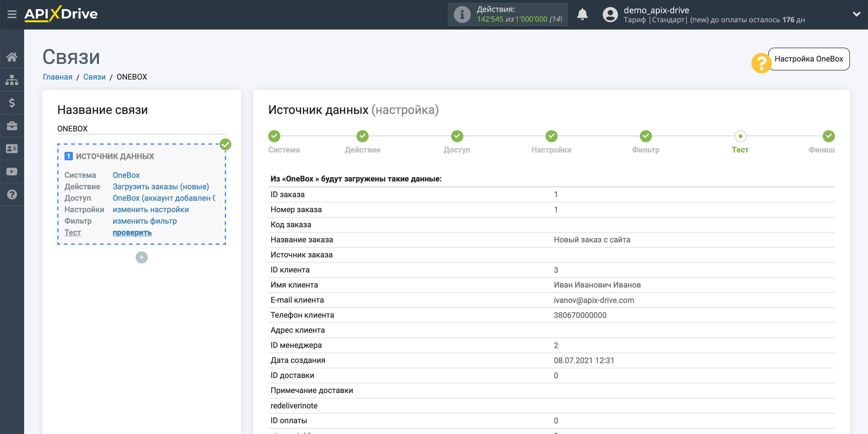Click the yellow help question icon

tap(761, 63)
